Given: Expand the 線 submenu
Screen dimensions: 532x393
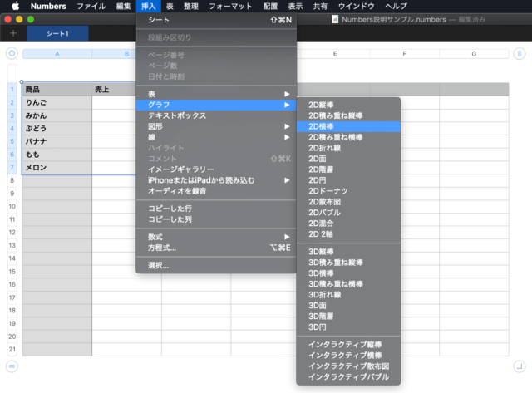Looking at the screenshot, I should click(x=216, y=137).
